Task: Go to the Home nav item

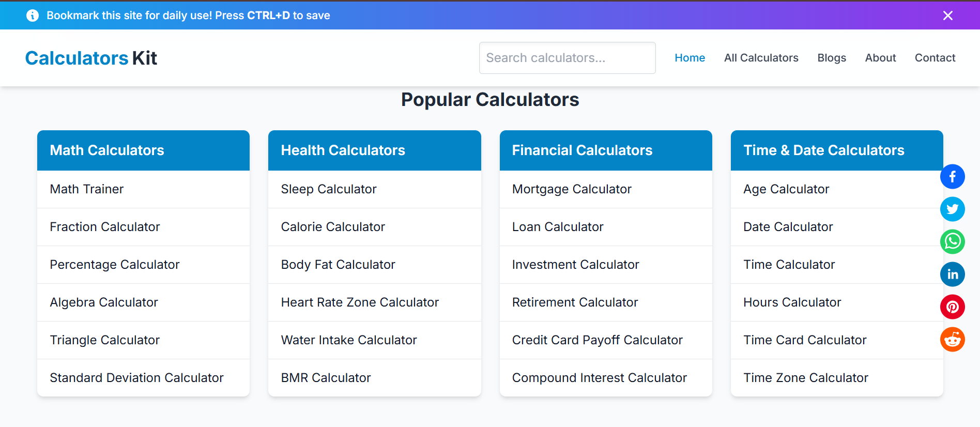Action: (690, 58)
